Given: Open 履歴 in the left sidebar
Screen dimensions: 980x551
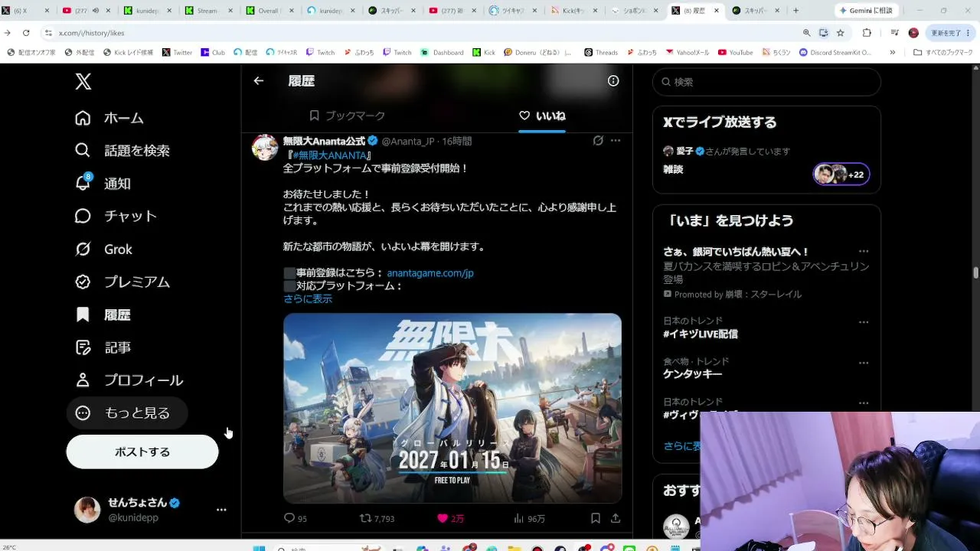Looking at the screenshot, I should pyautogui.click(x=103, y=315).
